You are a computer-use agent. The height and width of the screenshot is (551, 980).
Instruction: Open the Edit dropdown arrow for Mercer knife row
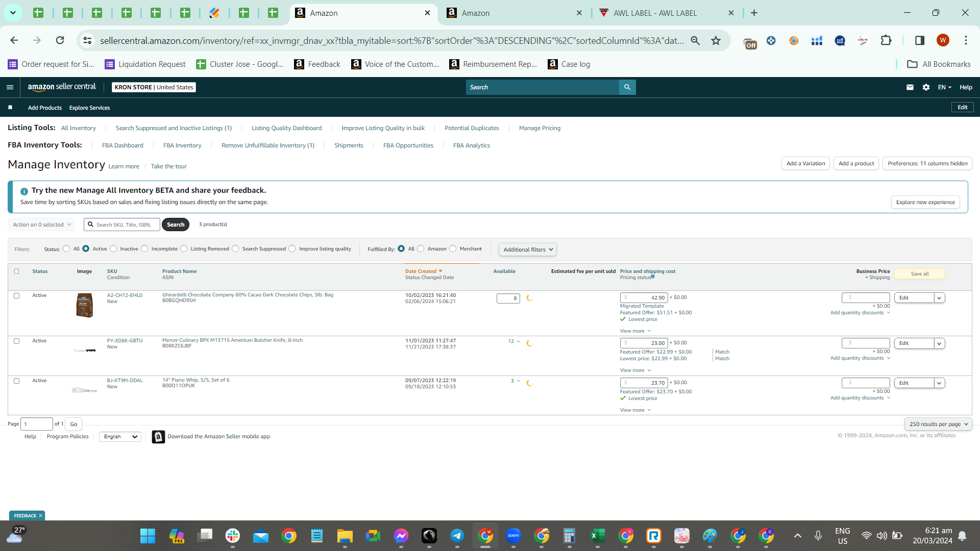939,343
